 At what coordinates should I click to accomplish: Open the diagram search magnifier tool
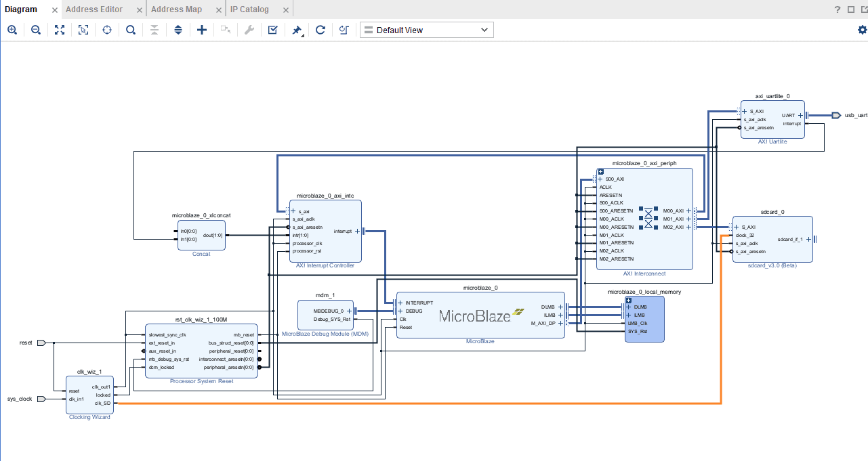pos(130,30)
